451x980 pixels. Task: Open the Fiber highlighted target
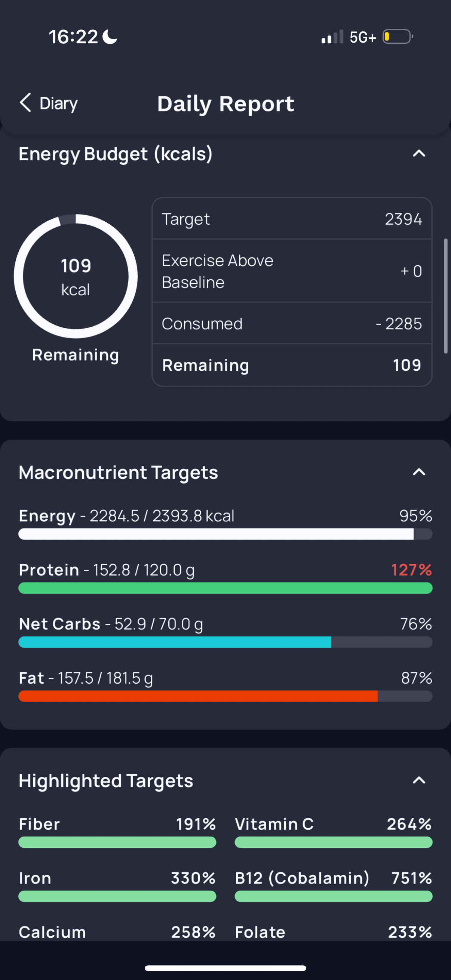click(x=117, y=832)
